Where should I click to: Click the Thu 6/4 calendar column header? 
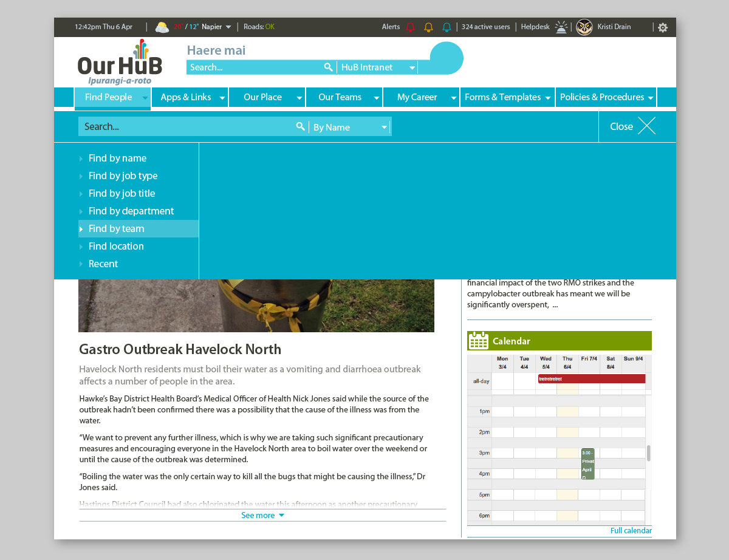click(567, 363)
